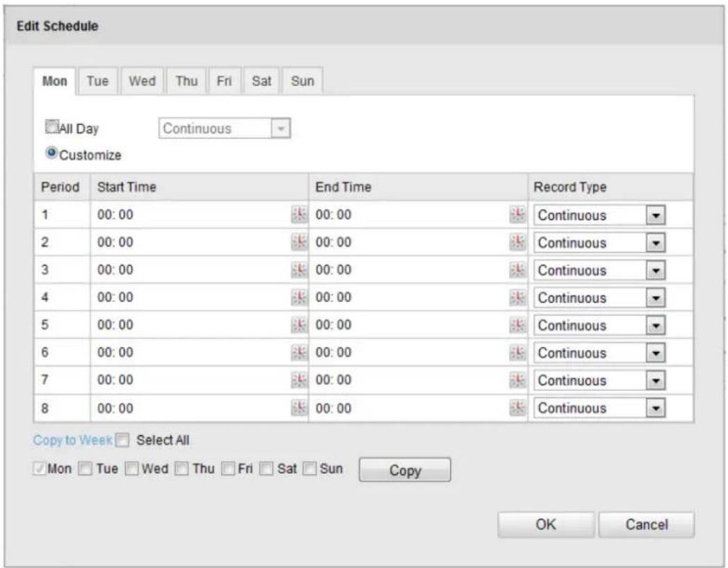The image size is (728, 568).
Task: Switch to the Tue tab
Action: click(x=98, y=81)
